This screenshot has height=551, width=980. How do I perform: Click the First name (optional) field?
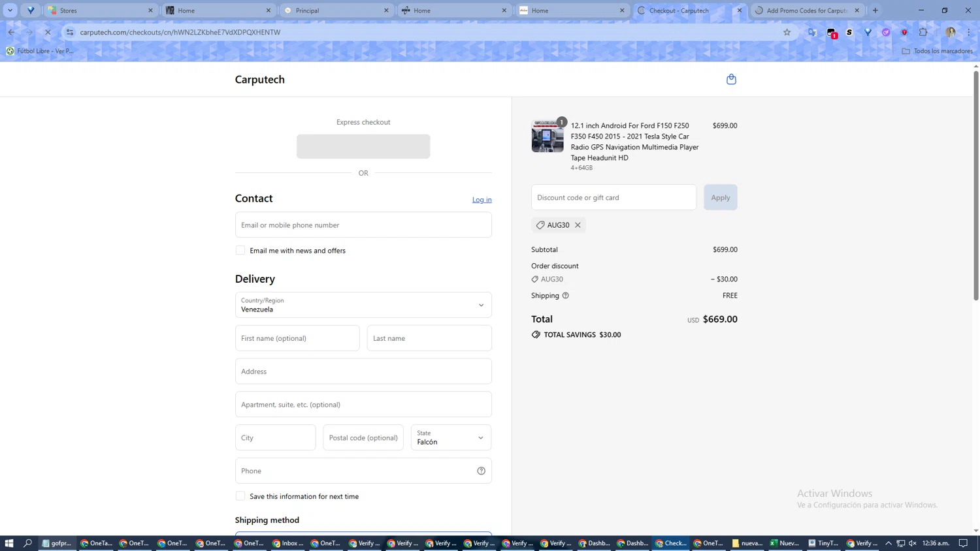click(297, 338)
